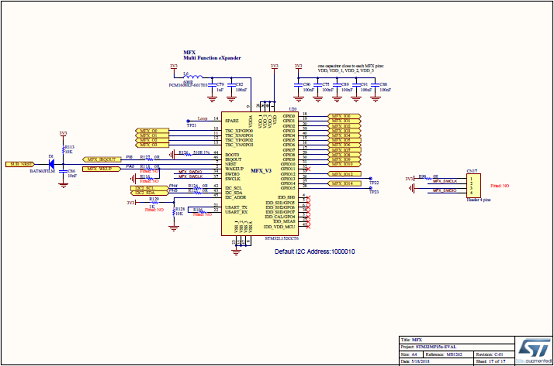Select the R113 10K resistor
The height and width of the screenshot is (366, 554).
tap(63, 149)
